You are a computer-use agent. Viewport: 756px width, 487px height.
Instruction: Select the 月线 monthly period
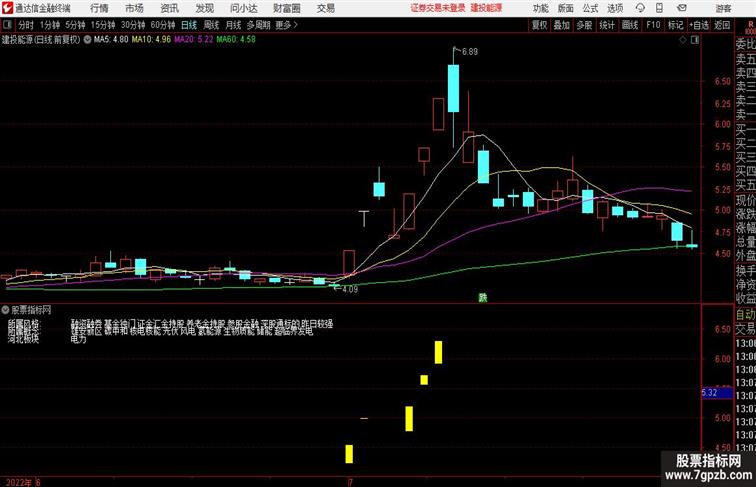coord(233,25)
